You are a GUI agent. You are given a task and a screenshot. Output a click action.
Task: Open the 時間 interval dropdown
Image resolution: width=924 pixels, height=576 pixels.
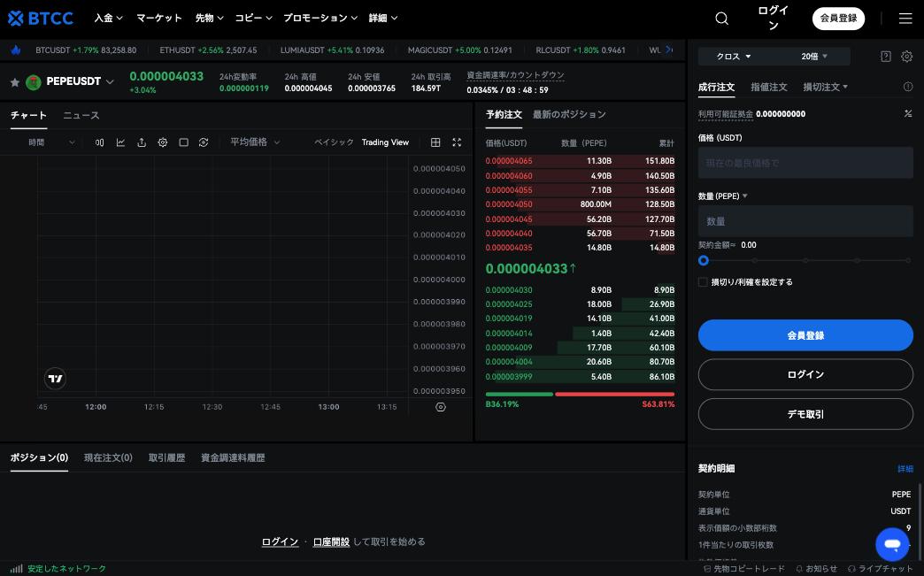(52, 142)
